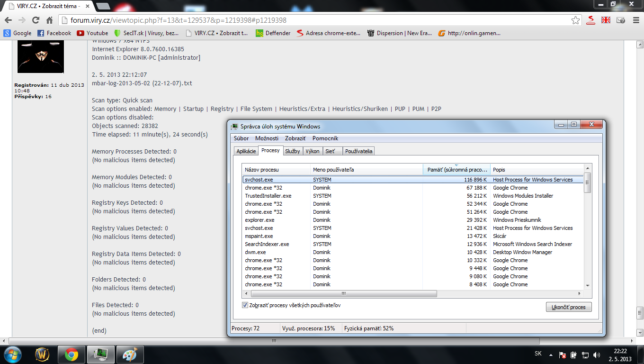This screenshot has height=364, width=644.
Task: Click the process list horizontal scrollbar
Action: (x=343, y=294)
